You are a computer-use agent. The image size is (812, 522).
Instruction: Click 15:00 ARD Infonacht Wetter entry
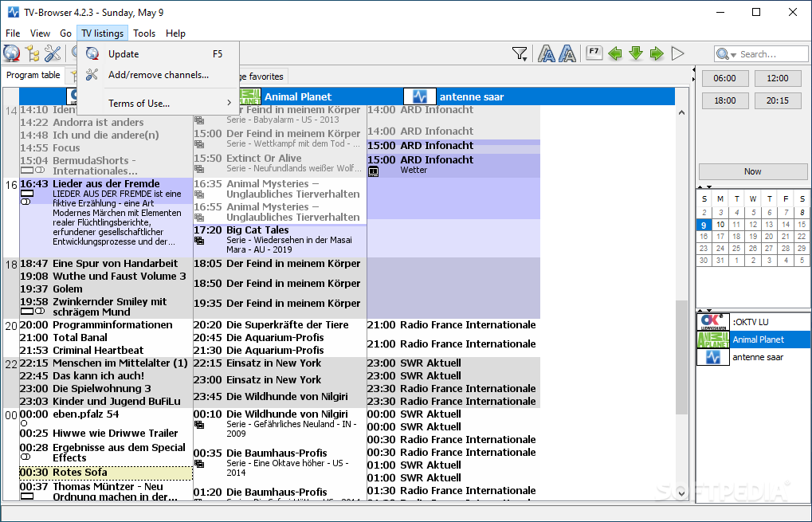(x=453, y=165)
